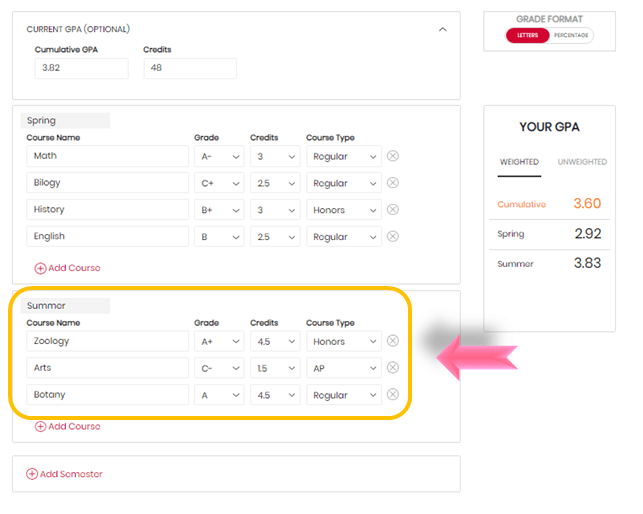Open the History credits dropdown
The image size is (643, 514).
coord(275,210)
